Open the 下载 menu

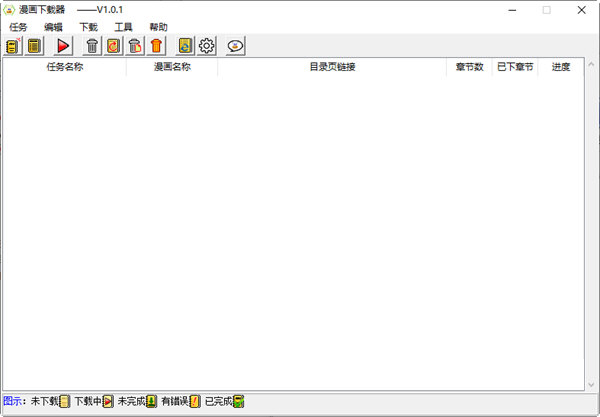tap(88, 27)
